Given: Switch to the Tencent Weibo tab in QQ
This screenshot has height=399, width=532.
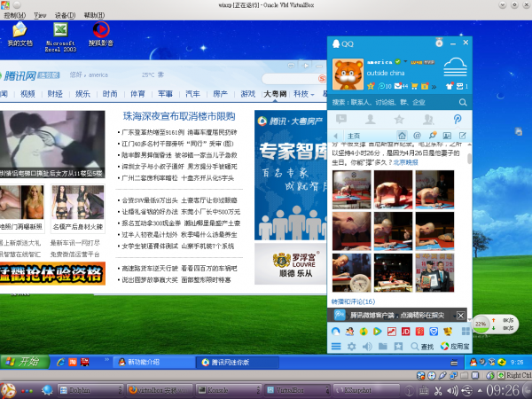Looking at the screenshot, I should [x=458, y=119].
